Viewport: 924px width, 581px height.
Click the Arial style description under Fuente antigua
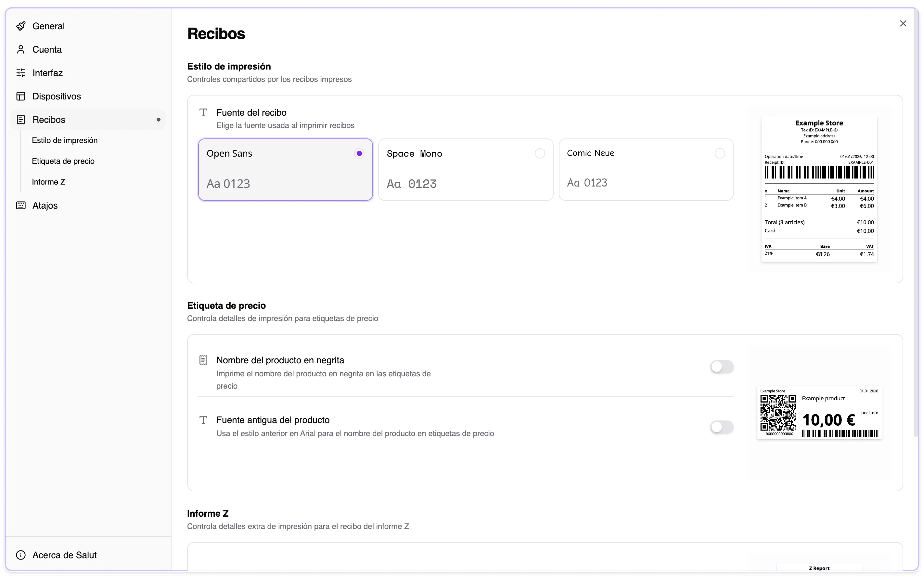point(355,434)
